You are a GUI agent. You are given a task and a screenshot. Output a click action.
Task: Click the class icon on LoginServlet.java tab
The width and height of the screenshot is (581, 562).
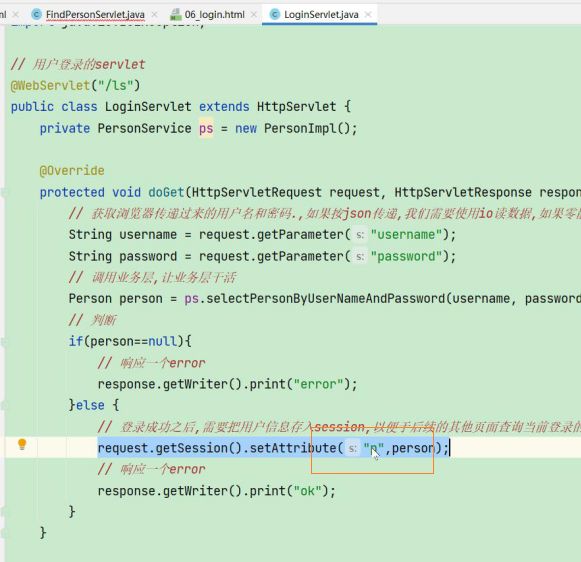(x=275, y=14)
